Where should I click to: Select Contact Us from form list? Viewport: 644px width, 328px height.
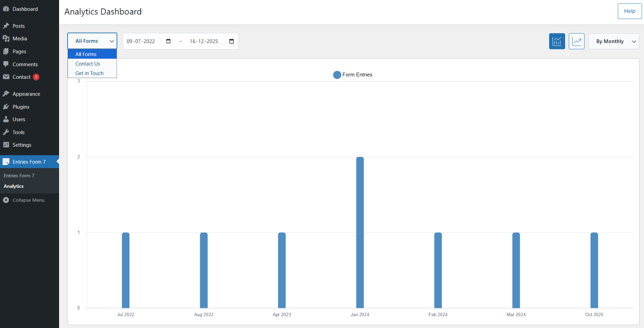click(88, 64)
